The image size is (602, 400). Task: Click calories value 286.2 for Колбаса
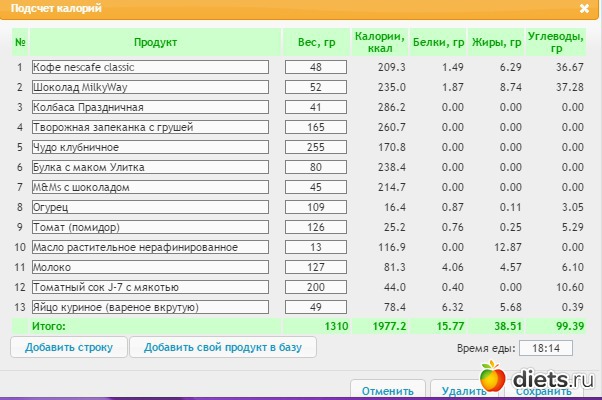pyautogui.click(x=392, y=107)
